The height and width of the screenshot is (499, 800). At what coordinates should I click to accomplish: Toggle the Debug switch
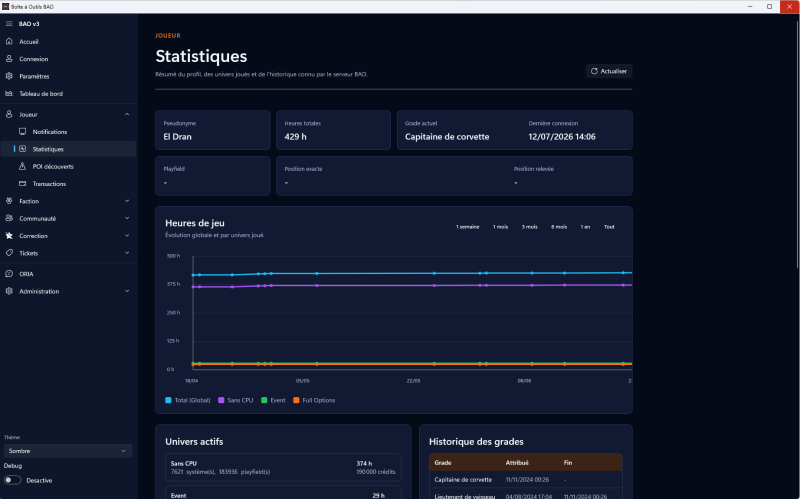pos(12,480)
